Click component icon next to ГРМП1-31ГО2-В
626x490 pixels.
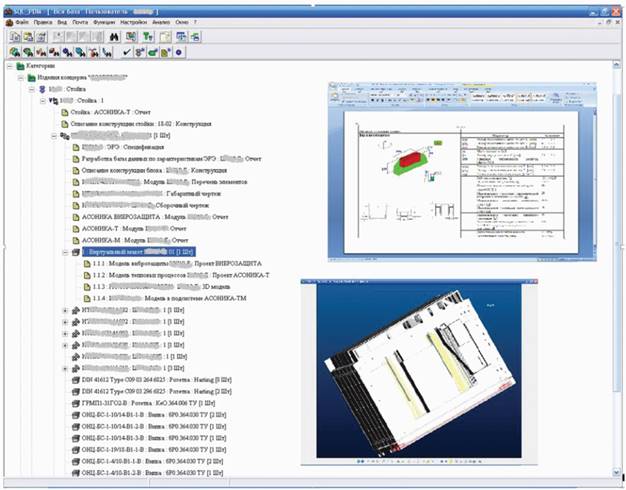coord(74,401)
